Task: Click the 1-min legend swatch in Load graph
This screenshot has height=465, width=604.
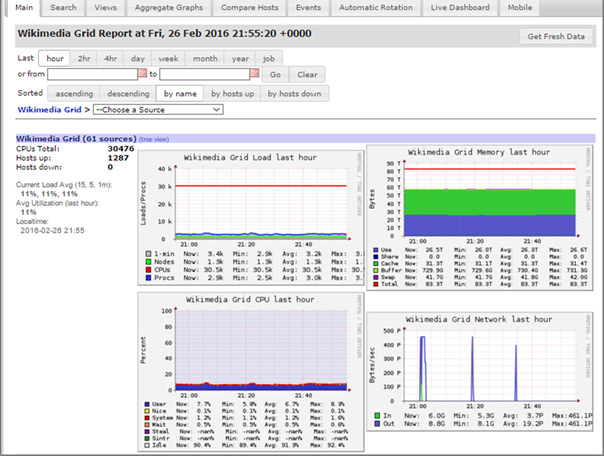Action: pos(148,254)
